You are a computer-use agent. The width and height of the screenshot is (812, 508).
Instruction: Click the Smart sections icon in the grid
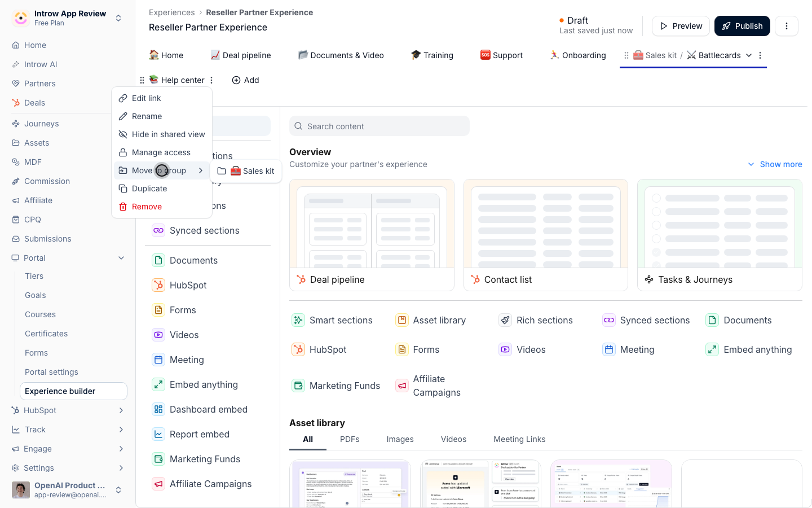point(298,320)
